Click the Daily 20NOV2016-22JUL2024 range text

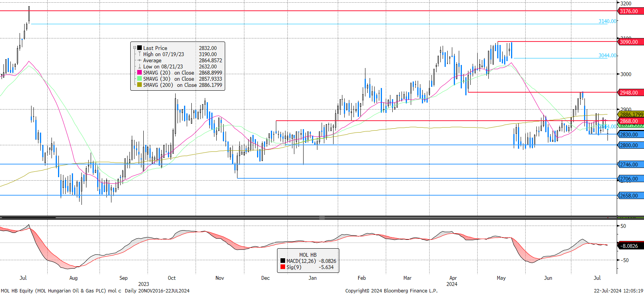(157, 291)
